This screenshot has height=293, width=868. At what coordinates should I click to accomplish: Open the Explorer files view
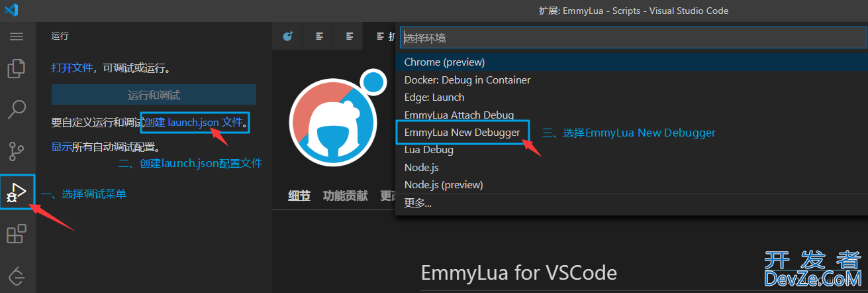17,69
